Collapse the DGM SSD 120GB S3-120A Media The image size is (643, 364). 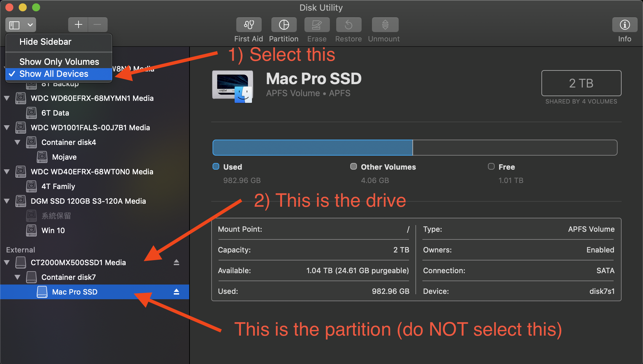pyautogui.click(x=7, y=201)
